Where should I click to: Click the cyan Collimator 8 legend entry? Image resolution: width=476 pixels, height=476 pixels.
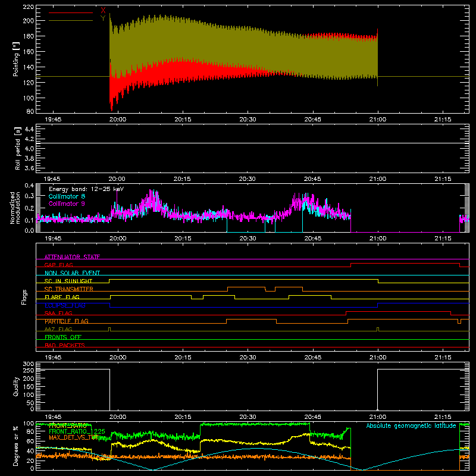[x=67, y=196]
